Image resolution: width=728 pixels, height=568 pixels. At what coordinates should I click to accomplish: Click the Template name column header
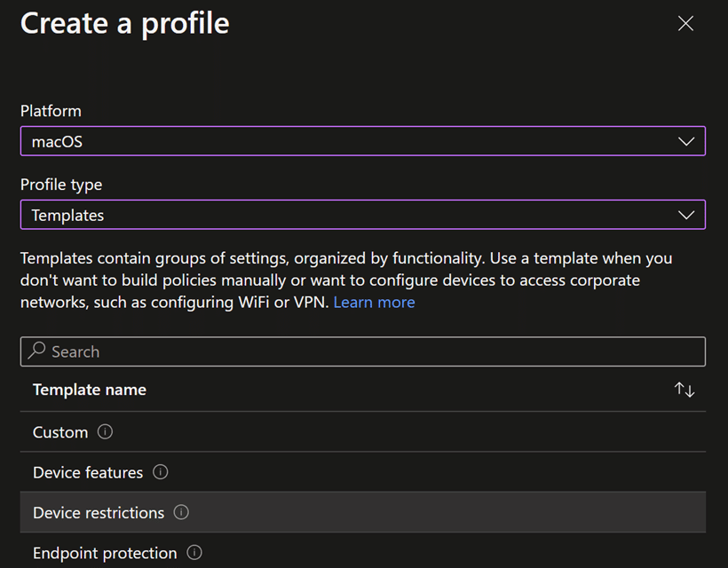tap(90, 390)
